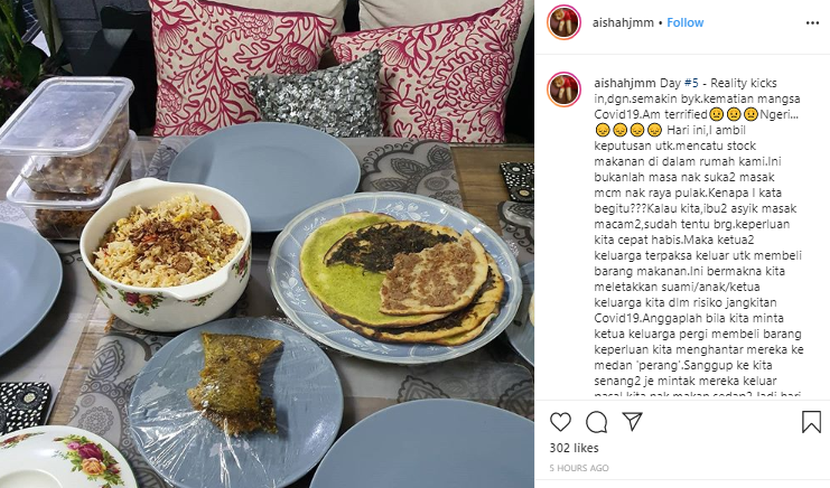Open comments with the speech bubble icon

tap(597, 422)
